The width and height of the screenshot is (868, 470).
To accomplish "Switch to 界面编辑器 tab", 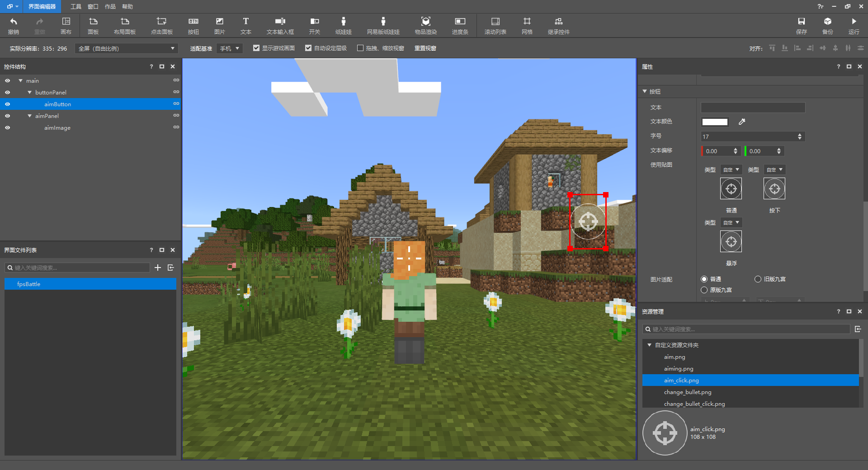I will (x=42, y=6).
